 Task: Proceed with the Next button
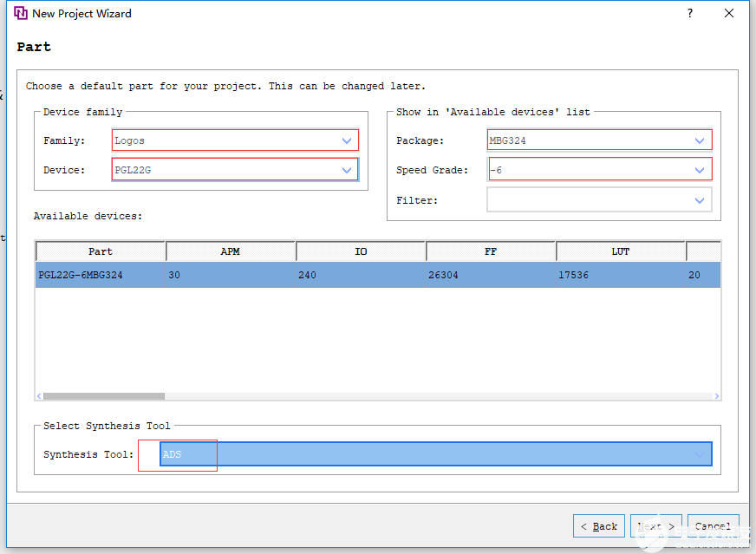656,526
